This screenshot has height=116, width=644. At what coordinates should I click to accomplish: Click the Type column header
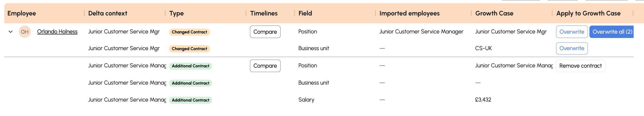[x=176, y=13]
